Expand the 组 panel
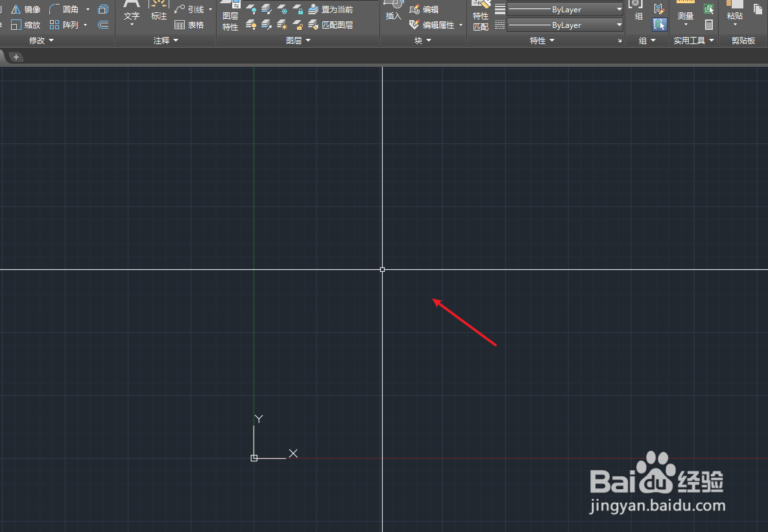 647,41
